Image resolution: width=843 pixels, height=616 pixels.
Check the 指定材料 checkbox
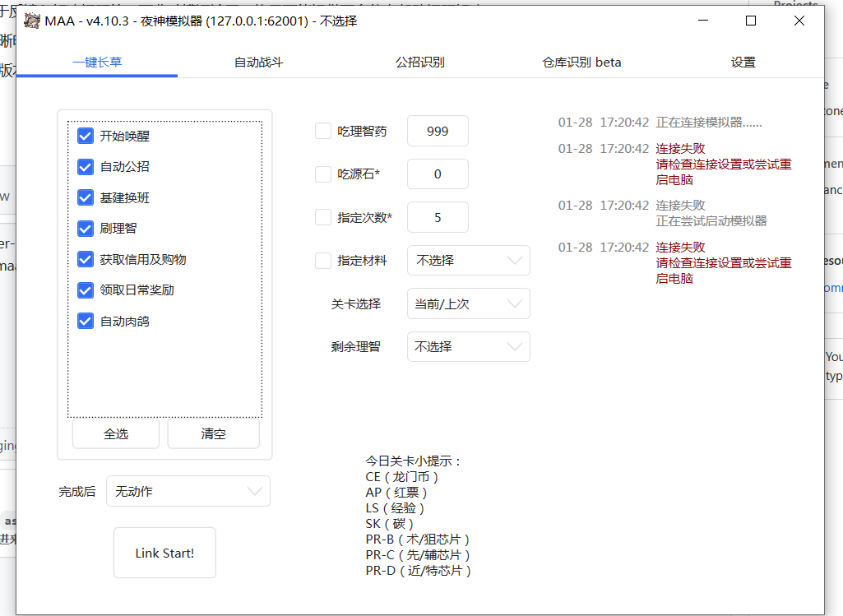point(323,261)
